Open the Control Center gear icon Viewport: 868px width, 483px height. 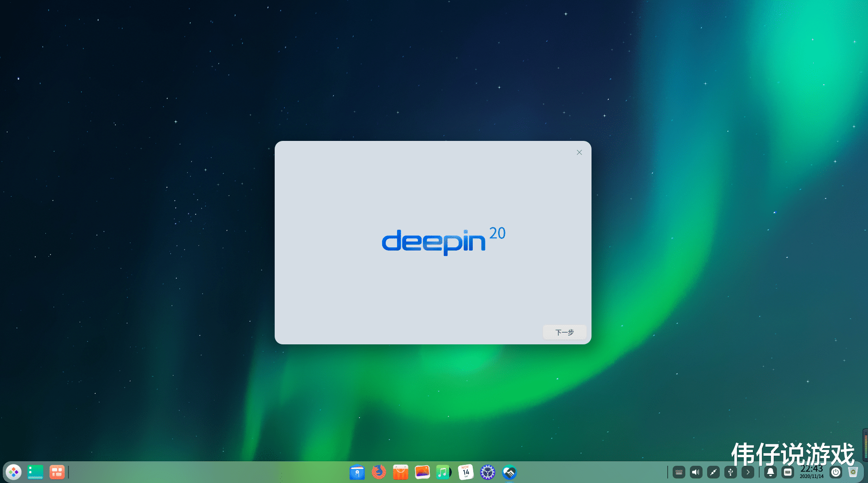pos(488,472)
